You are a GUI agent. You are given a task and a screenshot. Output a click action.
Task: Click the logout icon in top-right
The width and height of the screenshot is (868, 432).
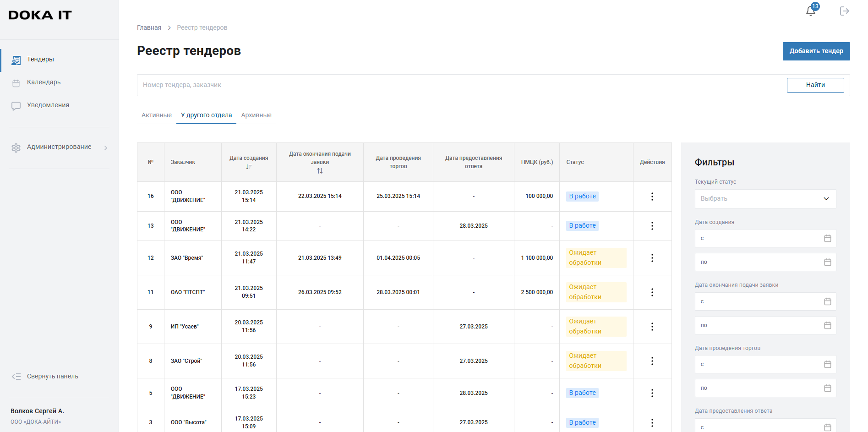point(844,11)
